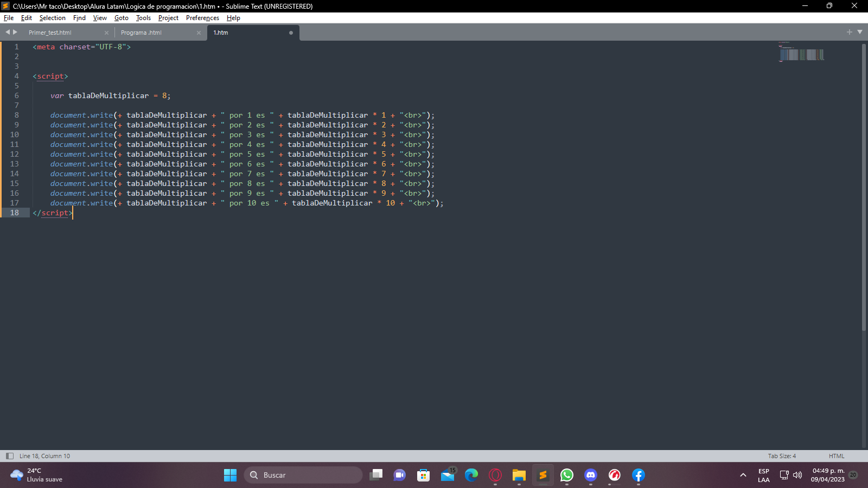This screenshot has height=488, width=868.
Task: Click the closing /script tag
Action: point(53,213)
